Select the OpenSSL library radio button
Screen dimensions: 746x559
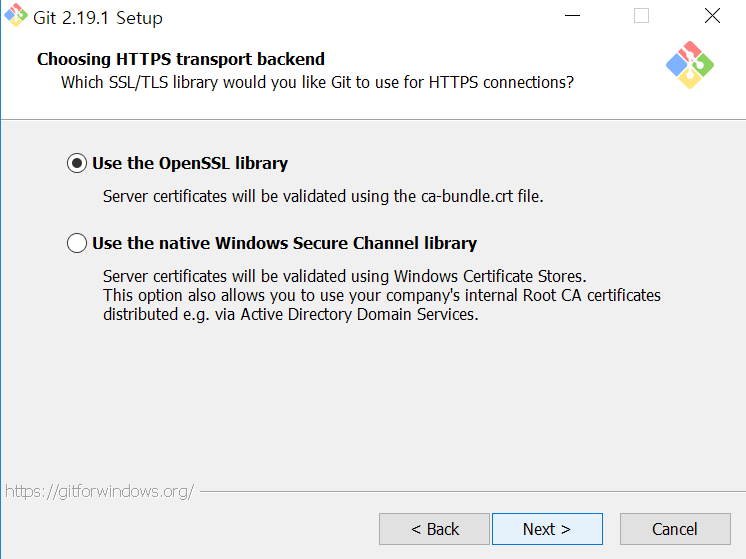coord(77,163)
